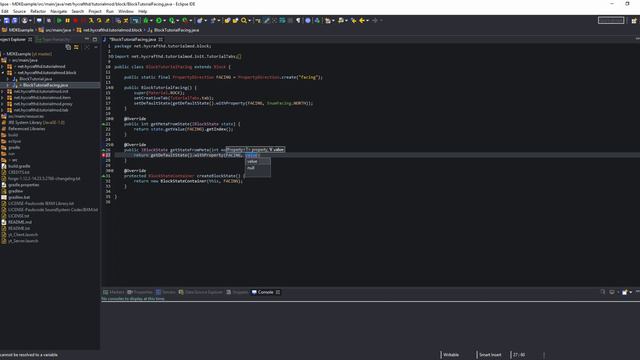Open the Refactor menu
The height and width of the screenshot is (360, 640).
(x=38, y=11)
